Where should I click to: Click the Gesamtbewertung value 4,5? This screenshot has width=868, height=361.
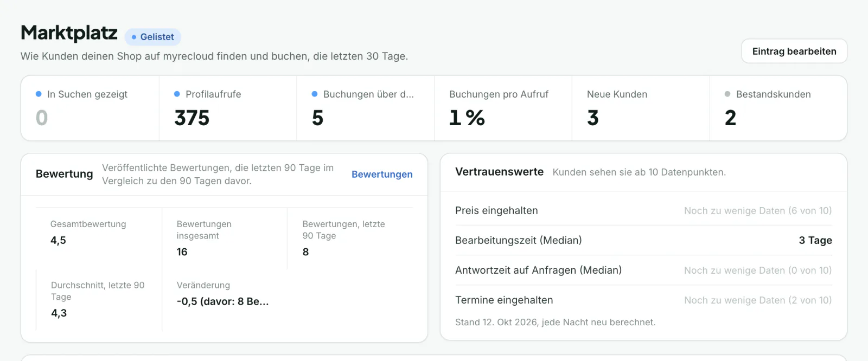coord(58,240)
